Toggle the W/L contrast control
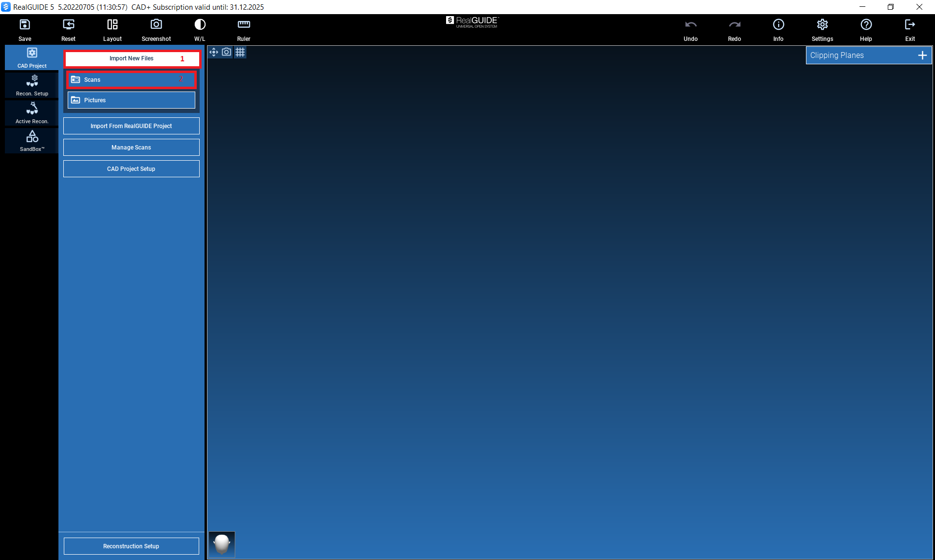The height and width of the screenshot is (560, 935). 200,25
